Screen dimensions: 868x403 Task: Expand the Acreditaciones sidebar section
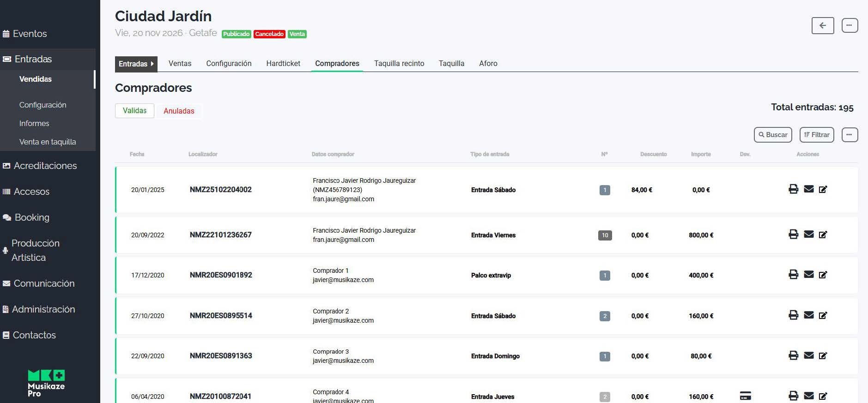pyautogui.click(x=45, y=166)
